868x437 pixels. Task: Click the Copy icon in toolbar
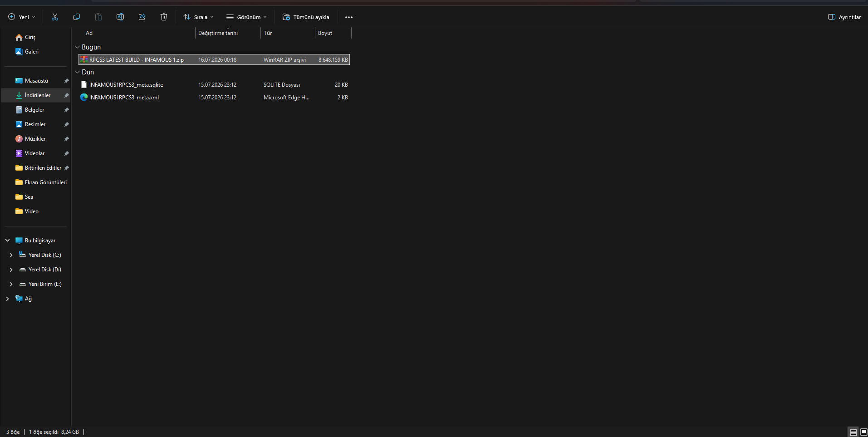click(x=77, y=17)
